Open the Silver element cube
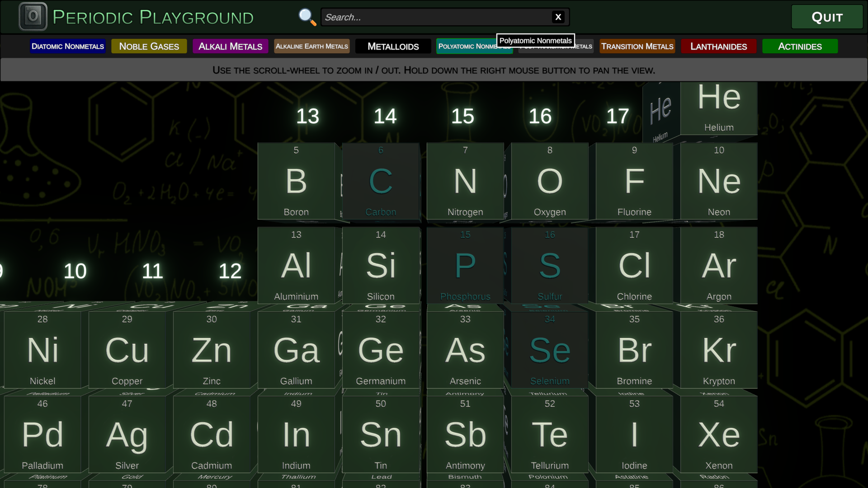The width and height of the screenshot is (868, 488). click(x=127, y=435)
